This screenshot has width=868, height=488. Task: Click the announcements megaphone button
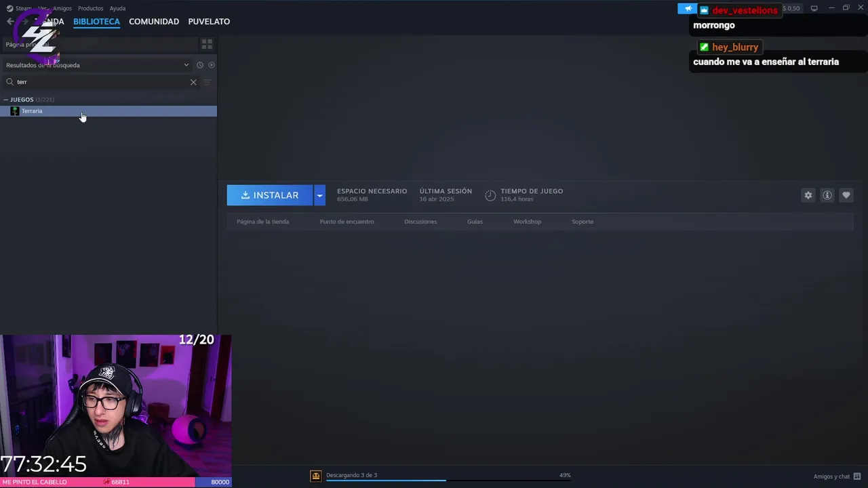pos(687,9)
